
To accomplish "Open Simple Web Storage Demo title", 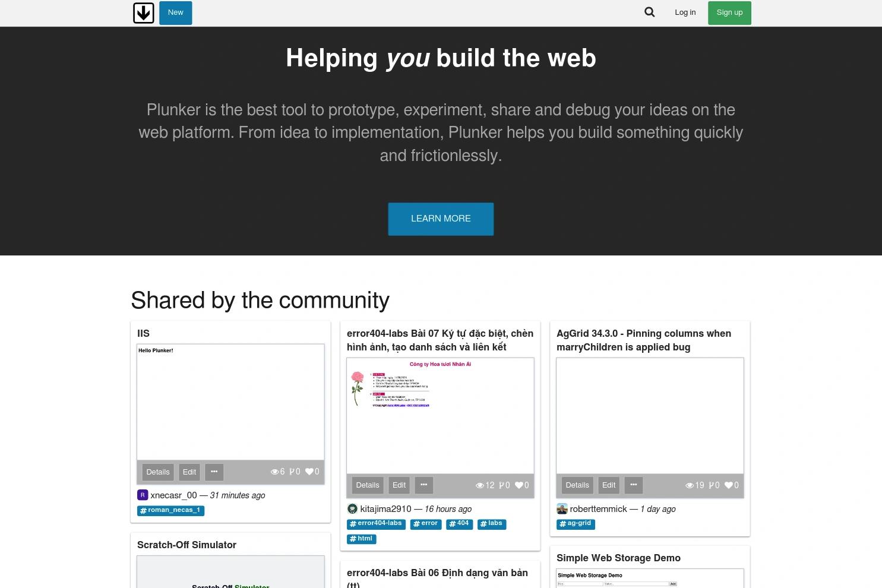I will [618, 558].
